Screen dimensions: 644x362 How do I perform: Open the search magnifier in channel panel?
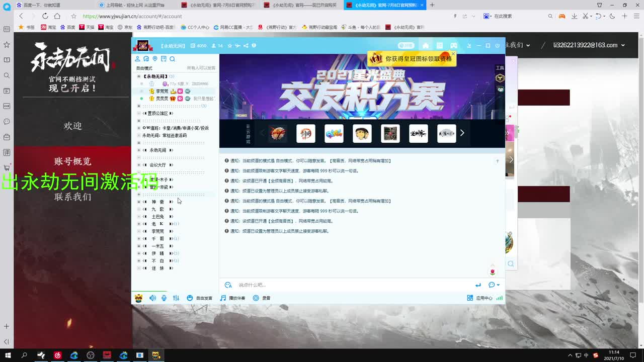click(172, 59)
